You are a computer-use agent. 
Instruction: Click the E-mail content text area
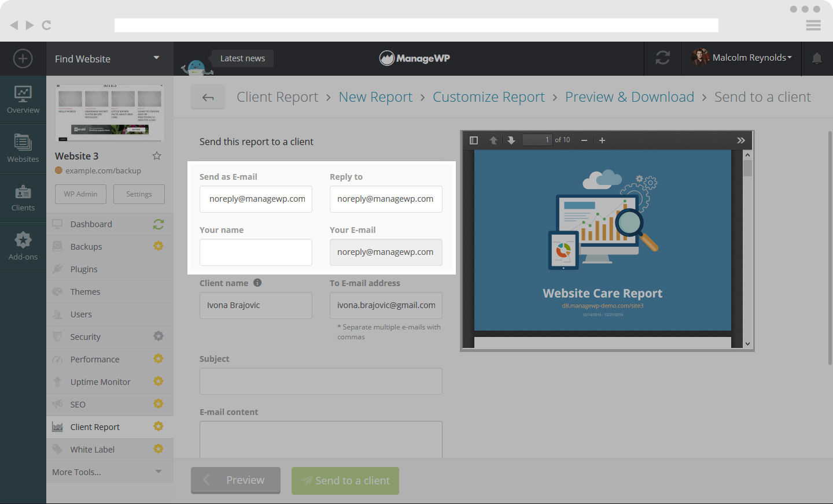pyautogui.click(x=321, y=440)
